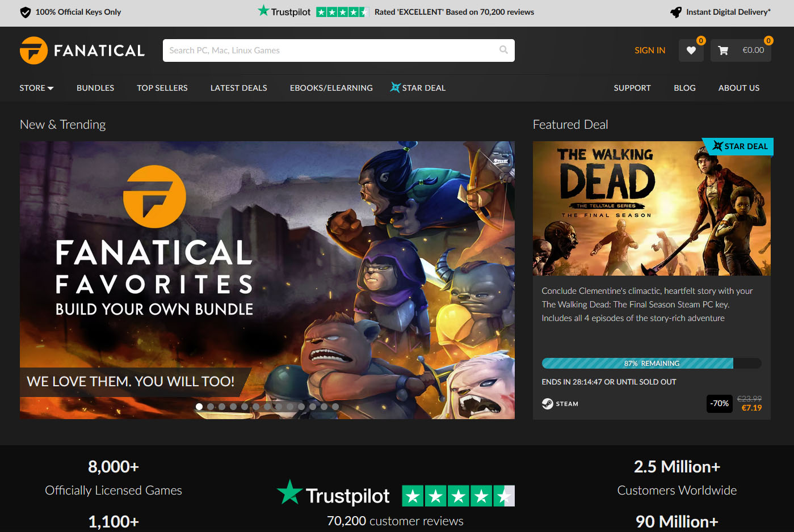Viewport: 794px width, 532px height.
Task: Open the Fanatical logo homepage link
Action: [82, 50]
